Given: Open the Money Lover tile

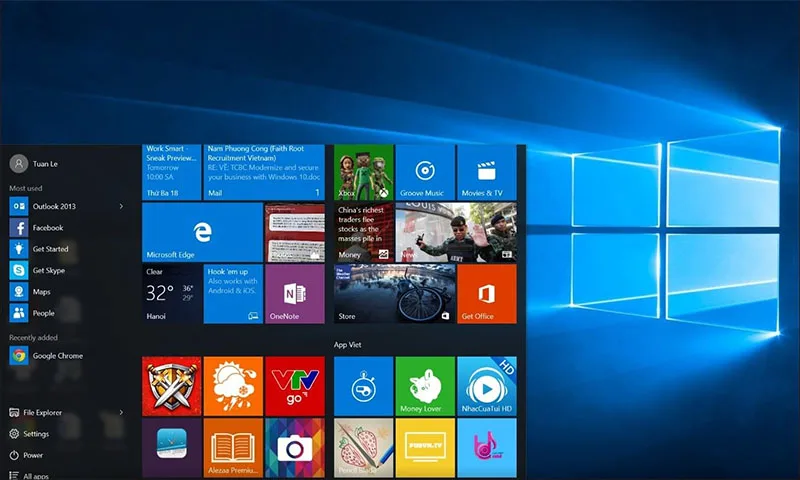Looking at the screenshot, I should (426, 386).
